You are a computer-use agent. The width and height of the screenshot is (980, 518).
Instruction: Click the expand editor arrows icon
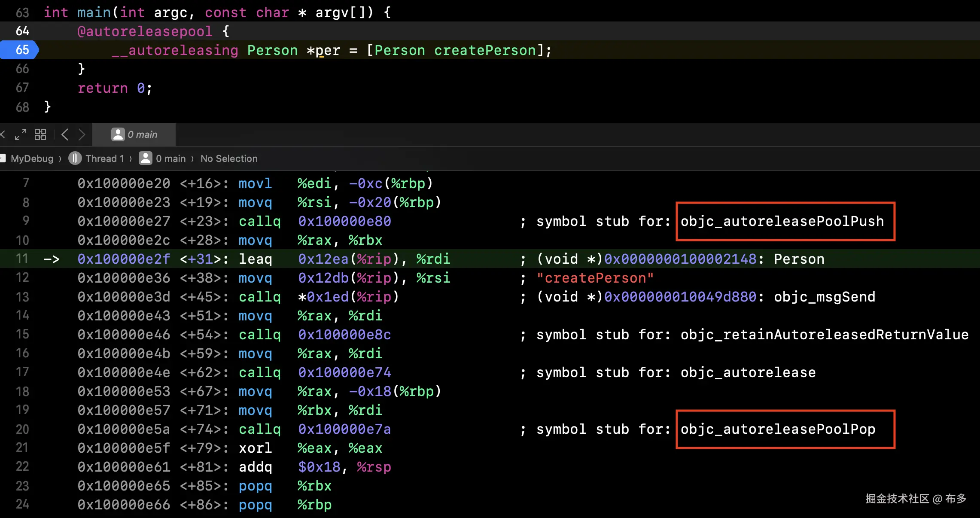click(x=20, y=135)
